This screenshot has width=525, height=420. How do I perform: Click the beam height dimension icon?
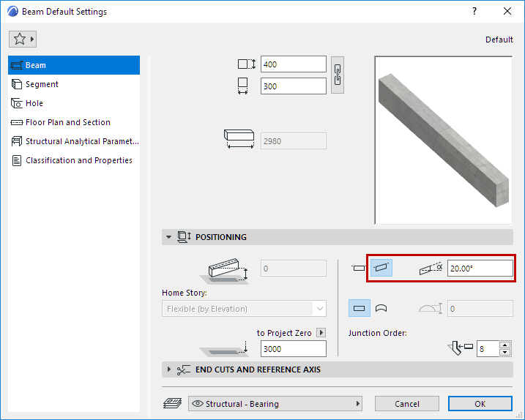247,64
